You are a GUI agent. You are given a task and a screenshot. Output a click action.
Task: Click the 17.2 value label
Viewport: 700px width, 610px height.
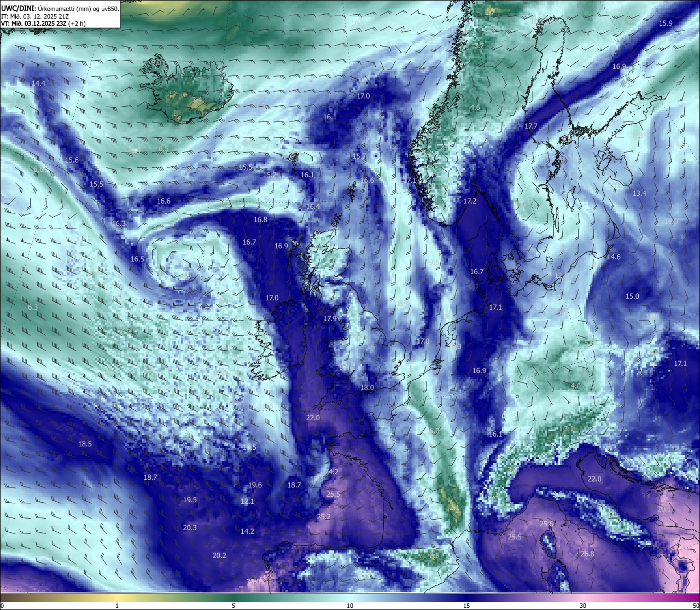[x=470, y=201]
